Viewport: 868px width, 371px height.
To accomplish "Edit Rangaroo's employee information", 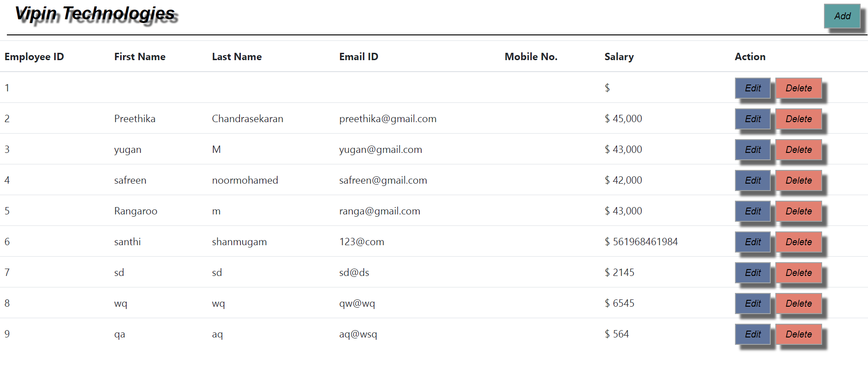I will pos(752,211).
